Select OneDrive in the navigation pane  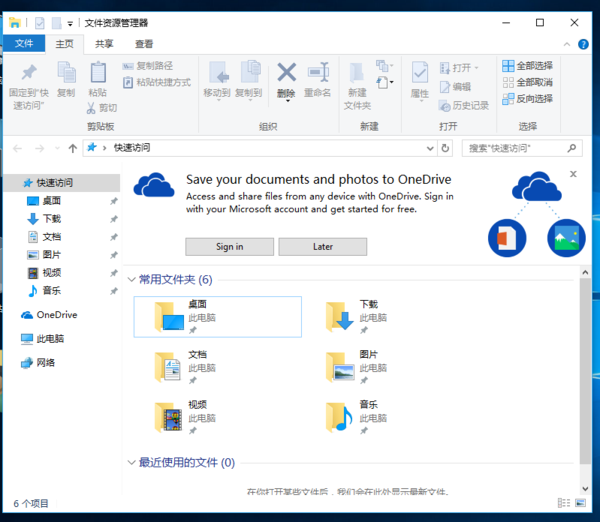pyautogui.click(x=62, y=315)
